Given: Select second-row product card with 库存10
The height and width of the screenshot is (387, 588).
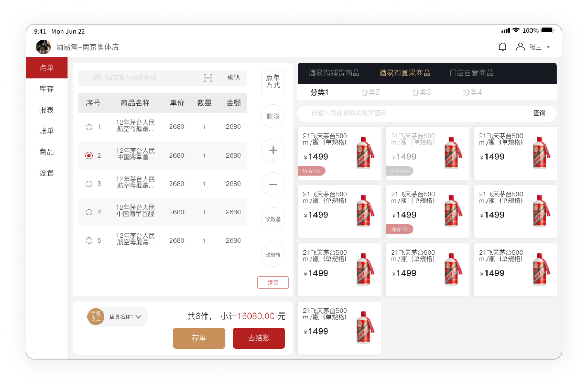Looking at the screenshot, I should coord(427,212).
